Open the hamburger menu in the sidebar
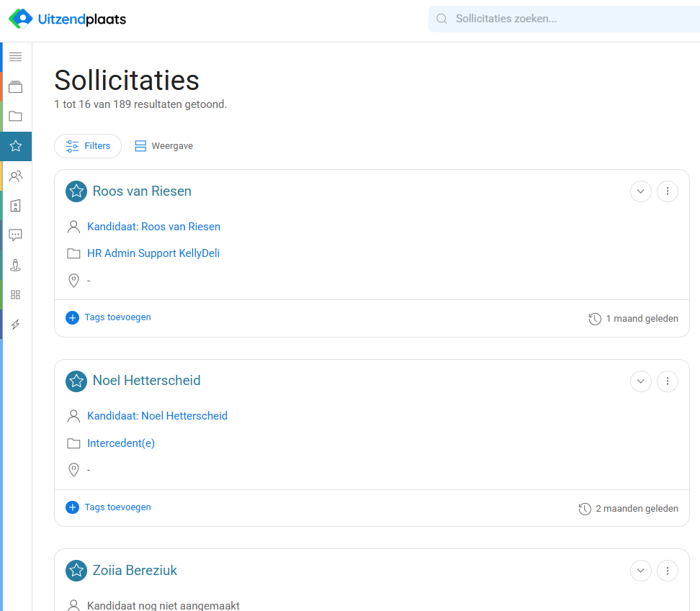Screen dimensions: 700x611 point(16,57)
